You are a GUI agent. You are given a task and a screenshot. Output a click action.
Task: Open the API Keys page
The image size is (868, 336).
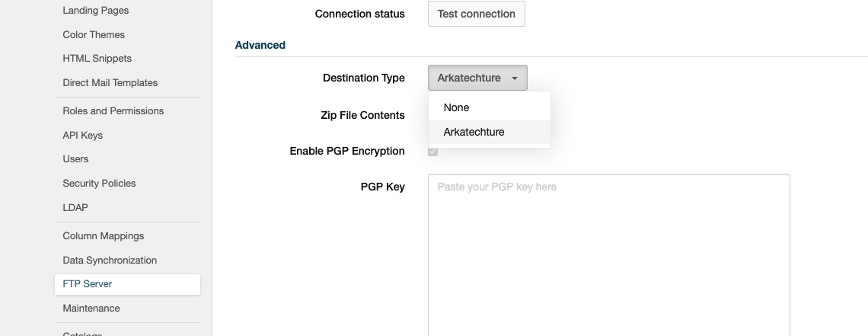(x=82, y=135)
